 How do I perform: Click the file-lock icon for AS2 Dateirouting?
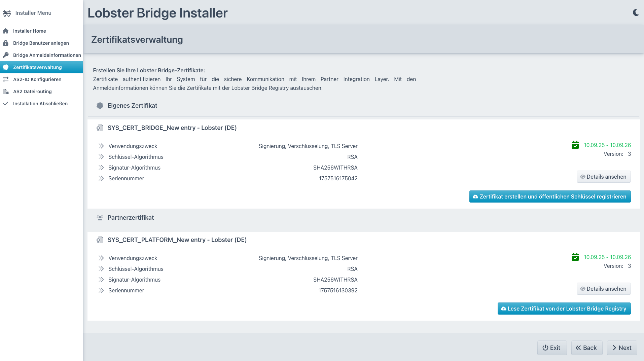[6, 92]
